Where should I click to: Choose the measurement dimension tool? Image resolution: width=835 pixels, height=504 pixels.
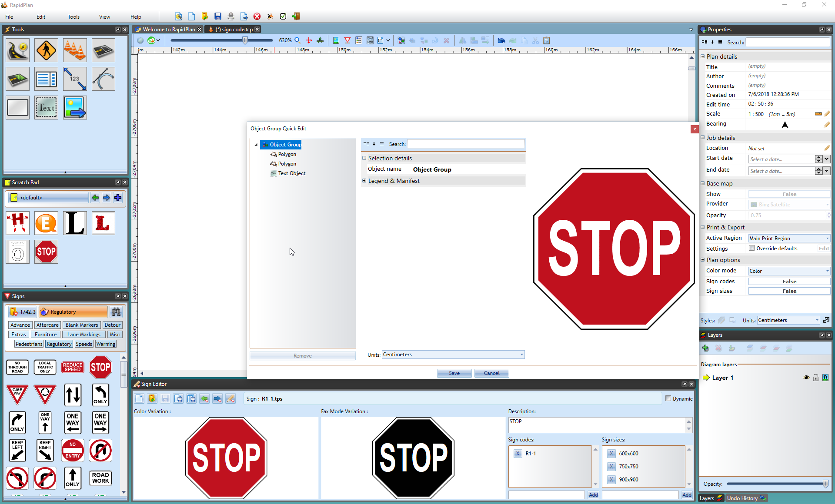(x=75, y=79)
